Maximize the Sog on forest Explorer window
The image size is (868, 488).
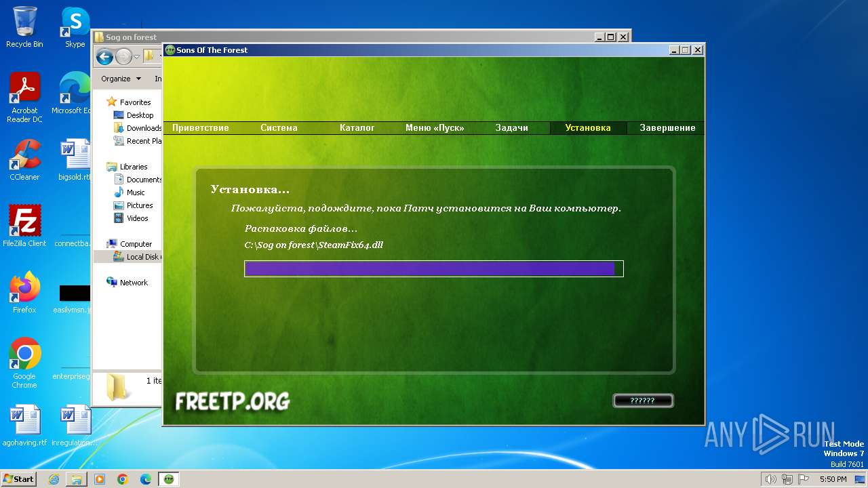[611, 37]
